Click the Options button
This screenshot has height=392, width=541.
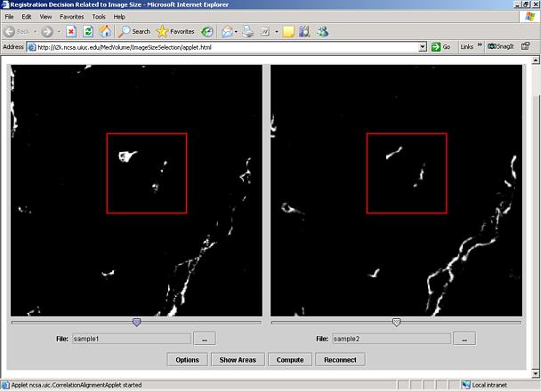pos(187,360)
